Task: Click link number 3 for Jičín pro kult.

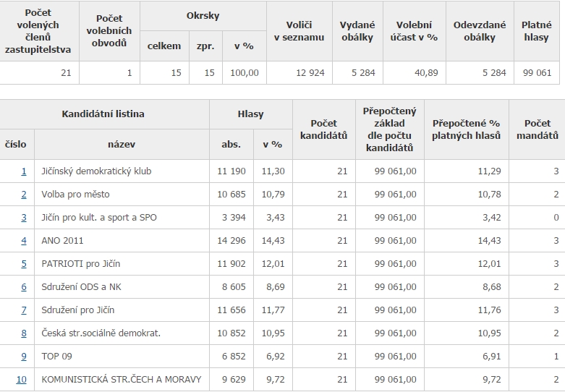Action: click(x=24, y=218)
